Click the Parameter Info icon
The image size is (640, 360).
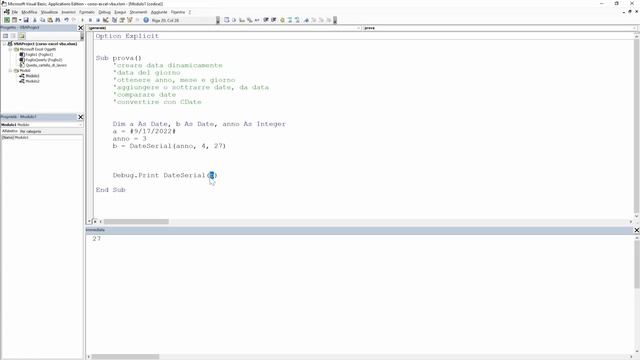[x=249, y=20]
